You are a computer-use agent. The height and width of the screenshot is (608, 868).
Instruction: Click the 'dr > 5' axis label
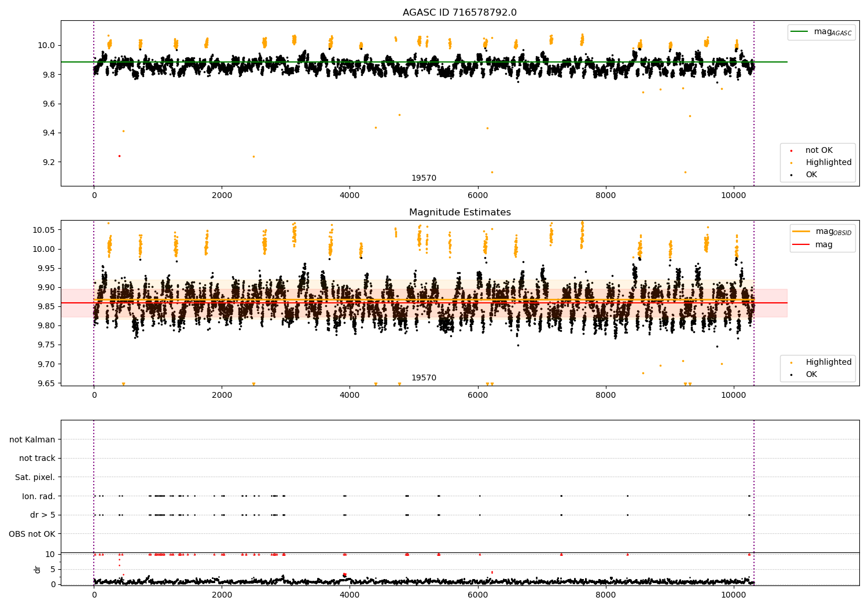tap(42, 515)
